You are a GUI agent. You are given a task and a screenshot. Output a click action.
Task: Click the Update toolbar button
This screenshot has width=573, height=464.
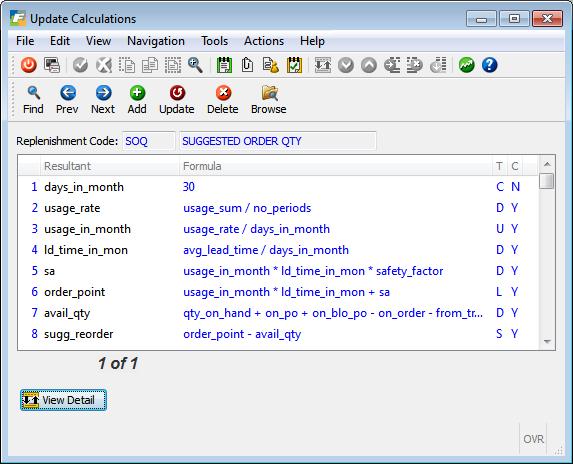coord(177,100)
